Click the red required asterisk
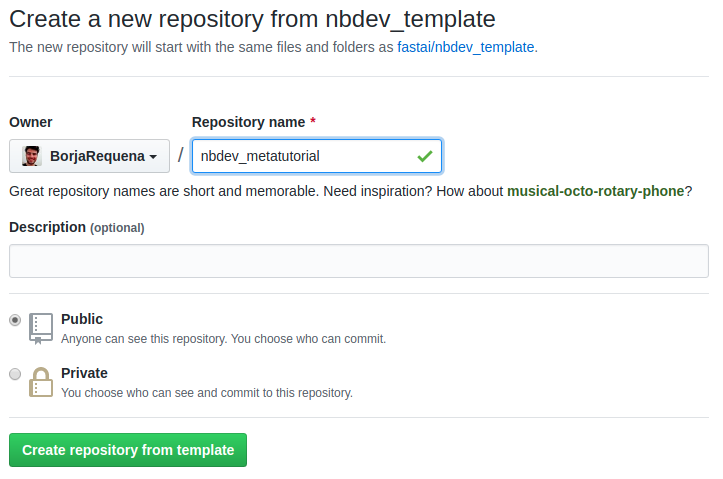Viewport: 723px width, 479px height. [x=313, y=121]
